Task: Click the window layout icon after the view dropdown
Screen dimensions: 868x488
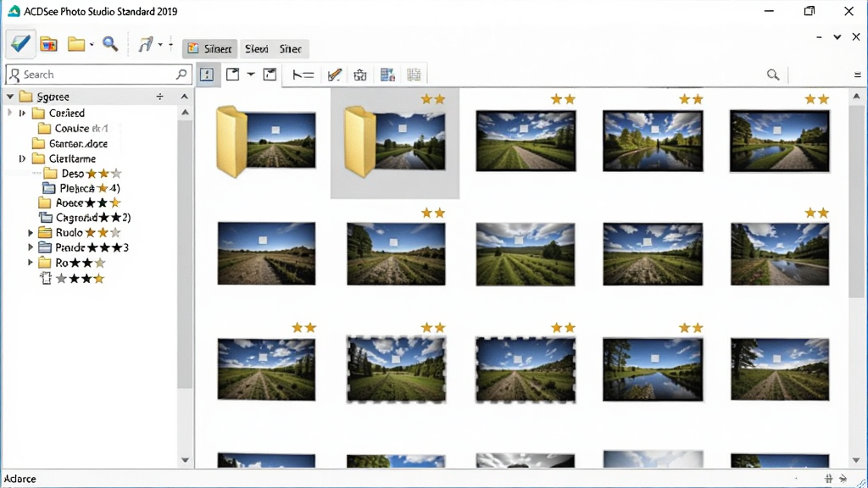Action: point(270,75)
